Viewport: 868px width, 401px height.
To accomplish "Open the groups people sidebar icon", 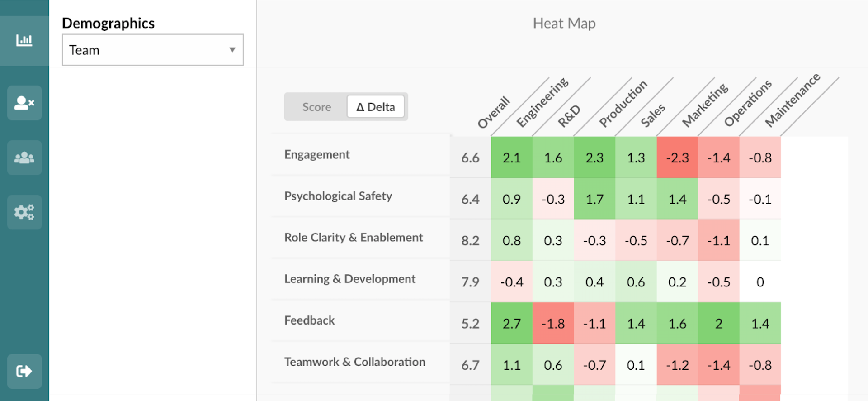I will 24,158.
